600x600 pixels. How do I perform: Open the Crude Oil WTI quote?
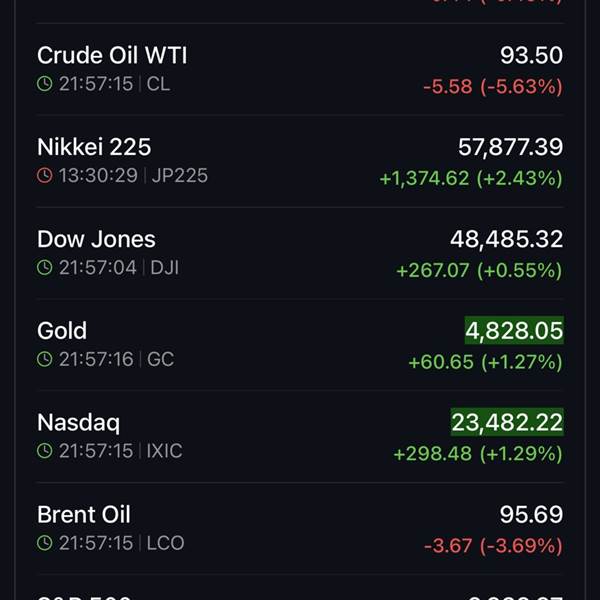(x=112, y=56)
